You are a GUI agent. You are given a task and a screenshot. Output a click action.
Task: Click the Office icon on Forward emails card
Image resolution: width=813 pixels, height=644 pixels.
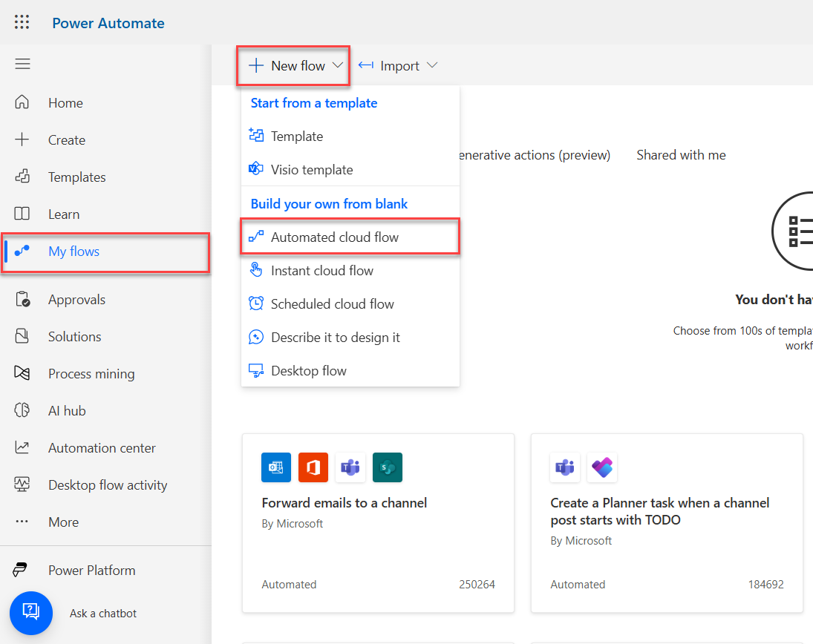pyautogui.click(x=313, y=467)
